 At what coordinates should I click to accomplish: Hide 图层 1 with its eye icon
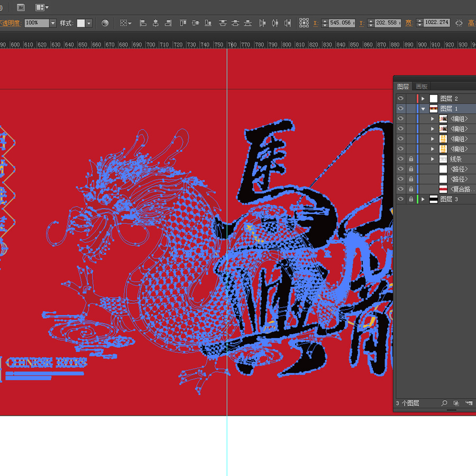pos(400,108)
